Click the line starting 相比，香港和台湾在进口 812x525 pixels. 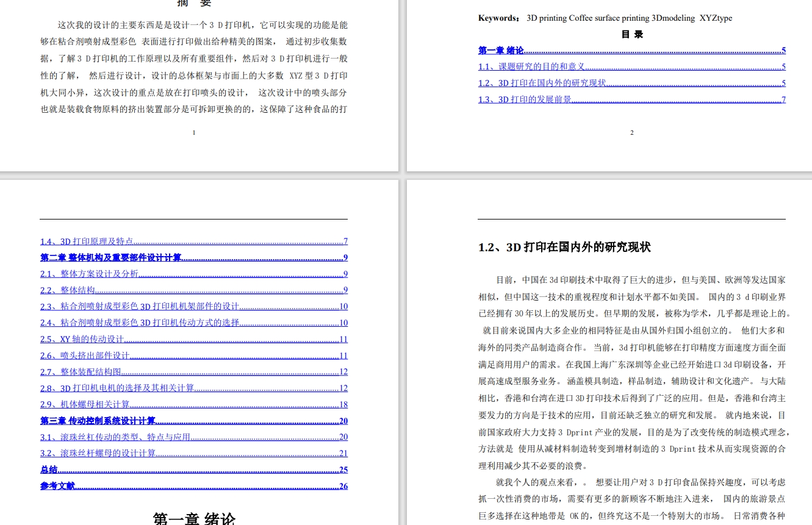pyautogui.click(x=632, y=398)
